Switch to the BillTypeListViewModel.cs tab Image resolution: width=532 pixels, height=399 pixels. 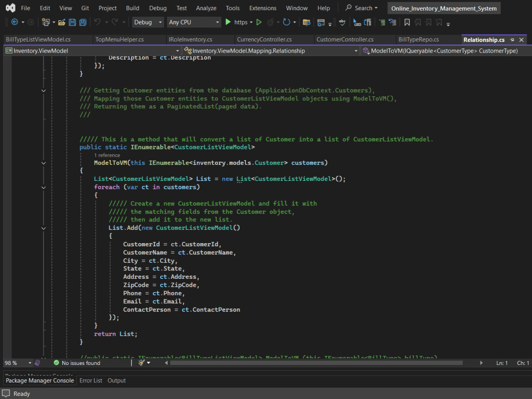click(38, 39)
